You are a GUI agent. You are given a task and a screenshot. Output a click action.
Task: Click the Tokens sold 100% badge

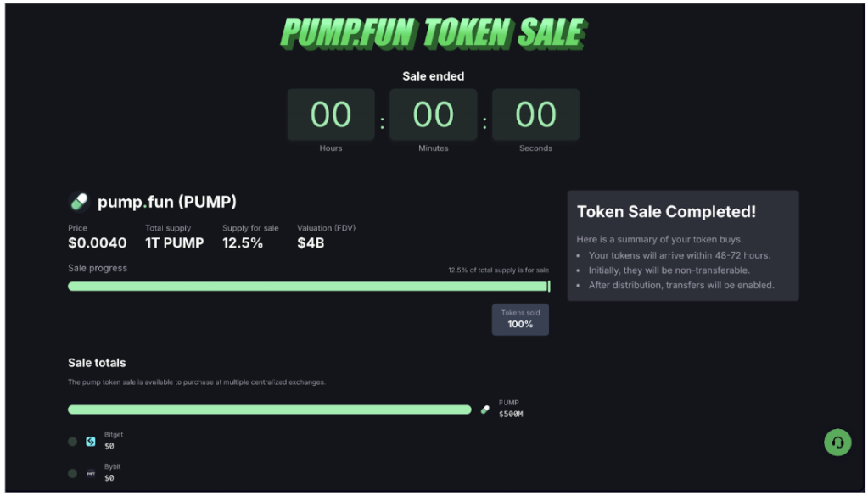[520, 320]
